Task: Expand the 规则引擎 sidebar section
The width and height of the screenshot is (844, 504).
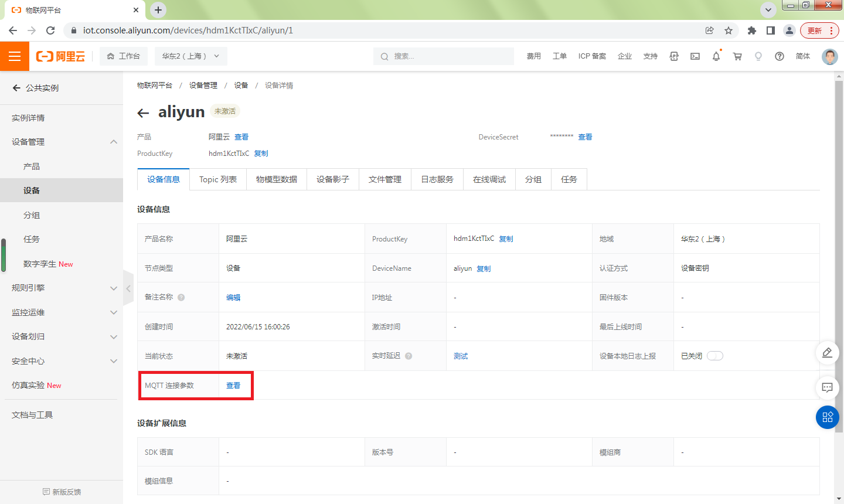Action: 114,288
